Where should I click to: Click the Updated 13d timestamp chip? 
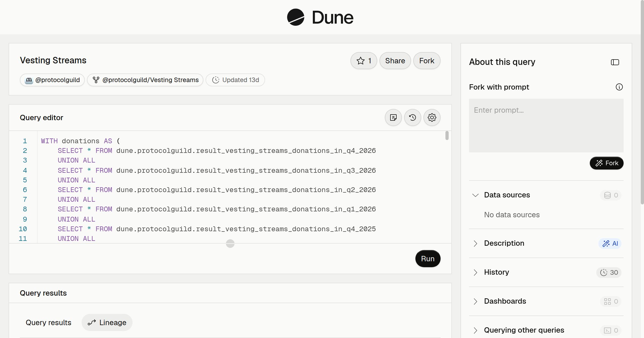coord(235,80)
